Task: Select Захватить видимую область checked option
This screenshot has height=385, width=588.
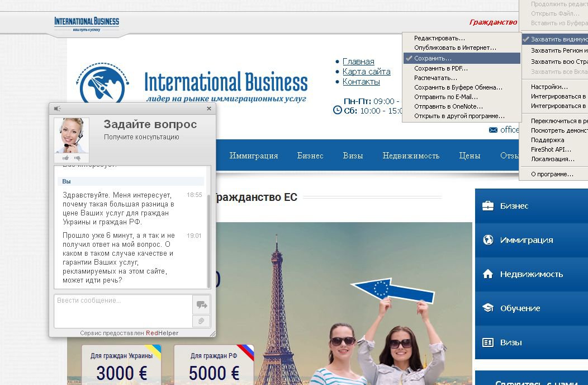Action: pos(556,39)
